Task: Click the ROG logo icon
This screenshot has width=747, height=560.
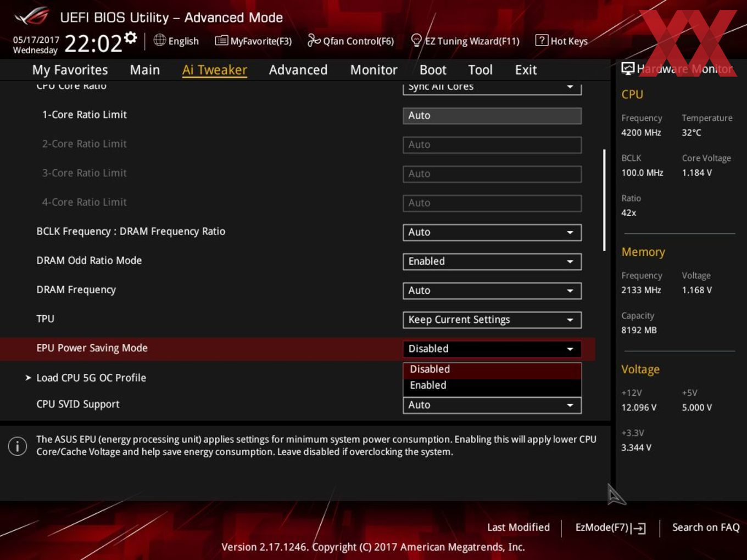Action: pos(31,16)
